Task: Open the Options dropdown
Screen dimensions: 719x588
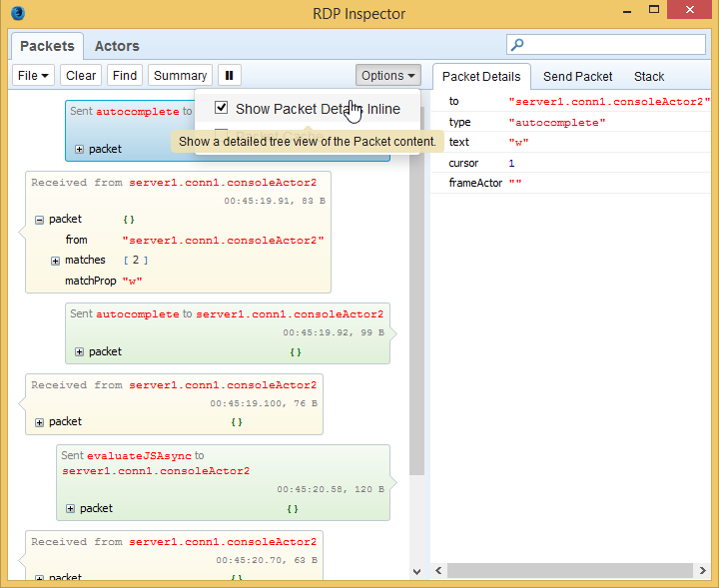Action: 387,75
